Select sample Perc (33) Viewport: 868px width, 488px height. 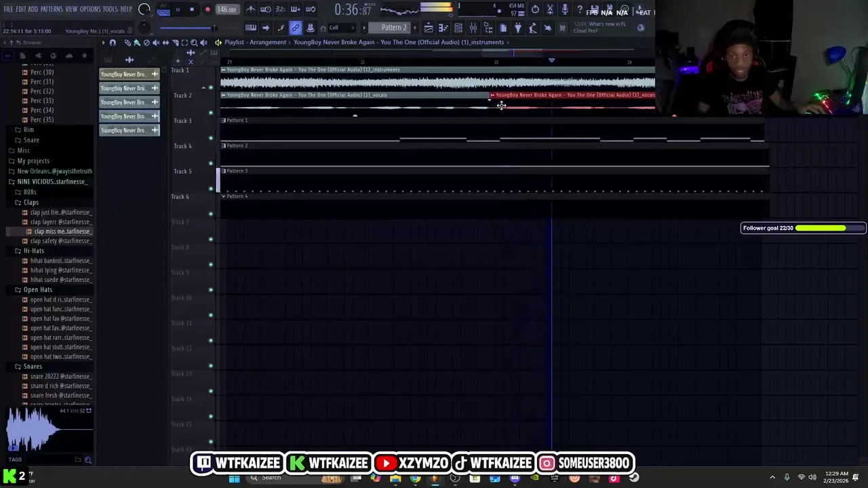pos(42,100)
